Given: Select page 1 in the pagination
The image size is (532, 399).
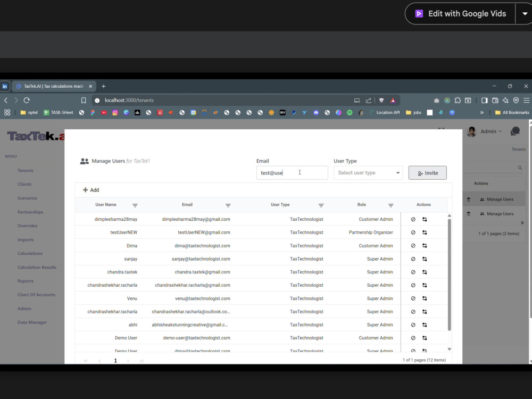Looking at the screenshot, I should pyautogui.click(x=115, y=361).
